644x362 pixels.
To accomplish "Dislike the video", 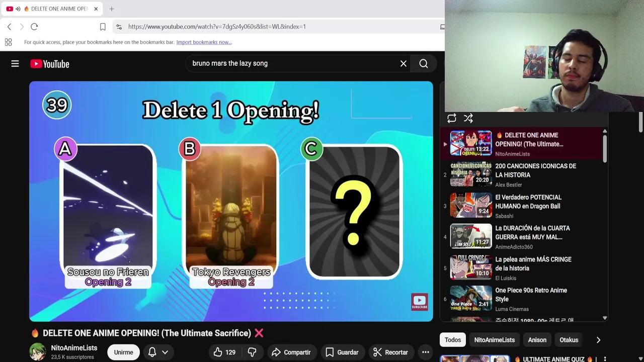I will [252, 352].
